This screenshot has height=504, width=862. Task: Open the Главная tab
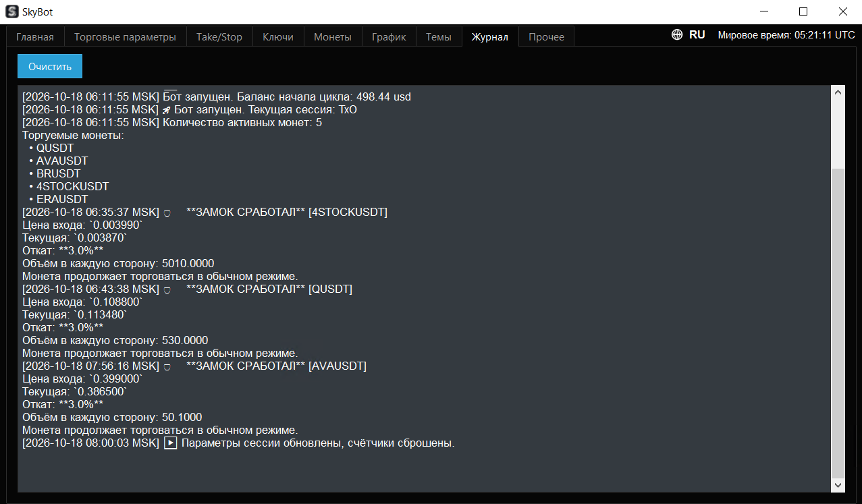[35, 37]
